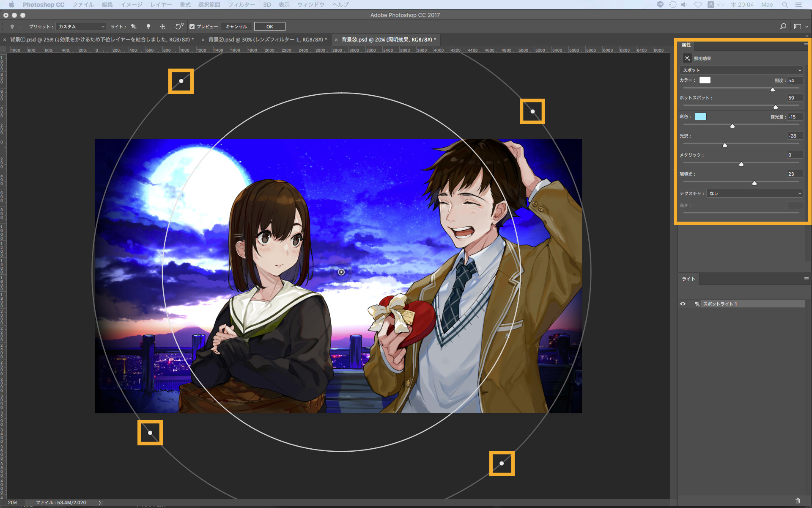Open the 属性 panel menu icon
Screen dimensions: 812x508
point(806,44)
